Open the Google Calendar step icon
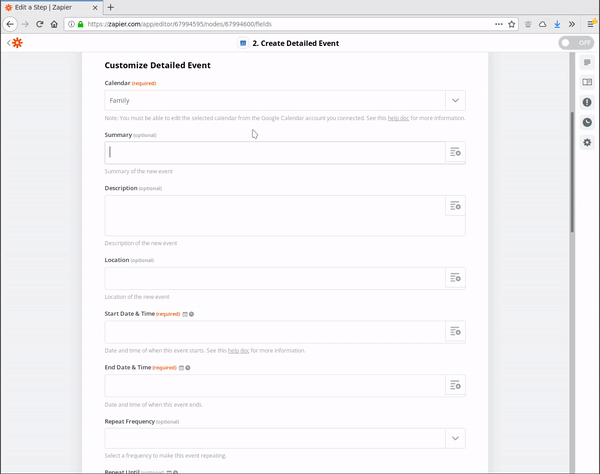The height and width of the screenshot is (474, 600). point(243,43)
